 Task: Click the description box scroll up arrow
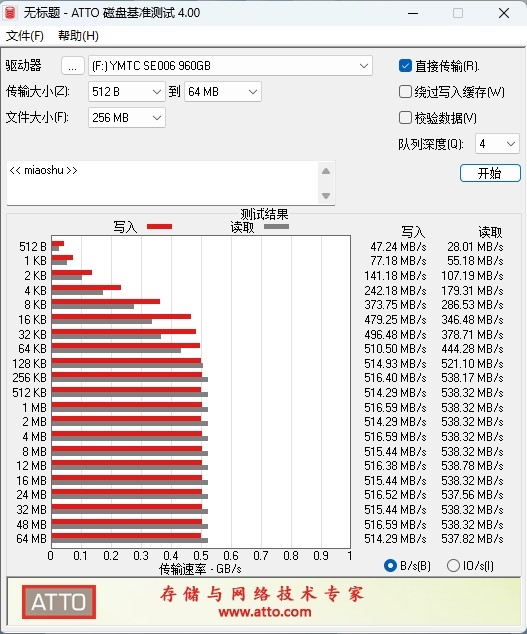[326, 171]
